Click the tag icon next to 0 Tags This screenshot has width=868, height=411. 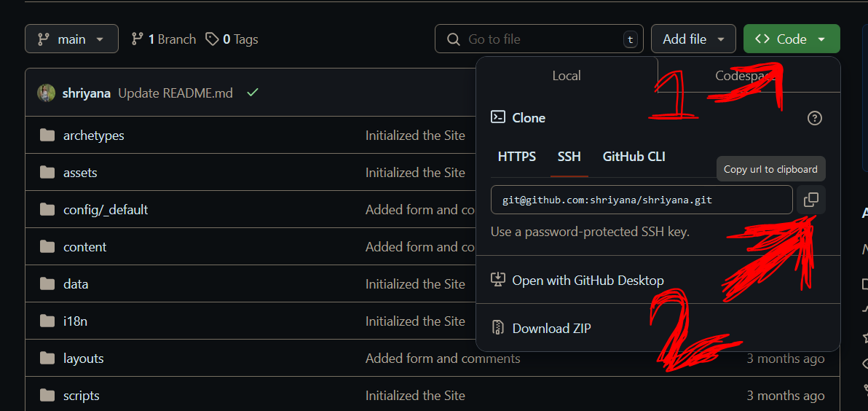212,39
